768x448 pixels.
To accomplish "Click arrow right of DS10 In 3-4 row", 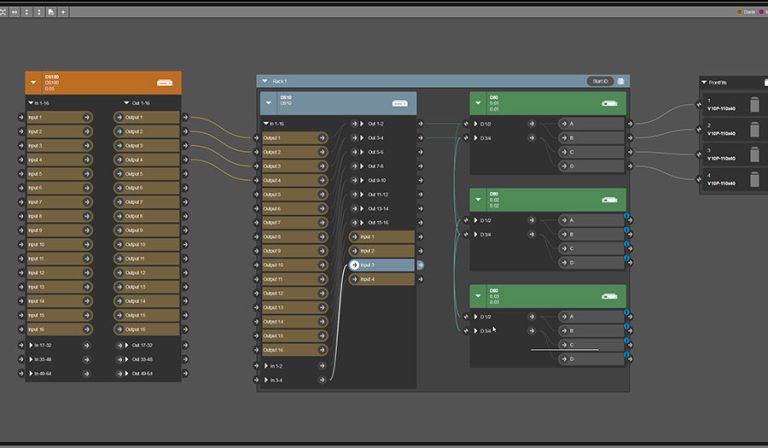I will (x=322, y=380).
